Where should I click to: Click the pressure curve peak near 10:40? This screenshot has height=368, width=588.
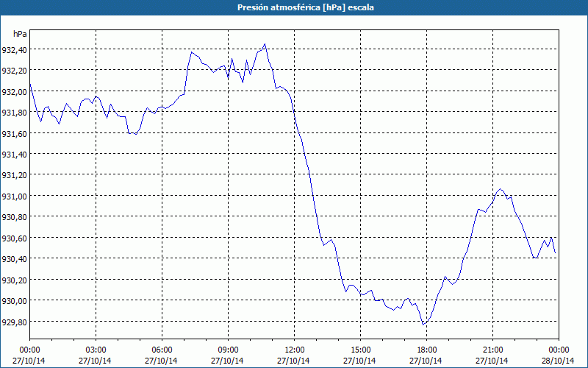click(265, 44)
